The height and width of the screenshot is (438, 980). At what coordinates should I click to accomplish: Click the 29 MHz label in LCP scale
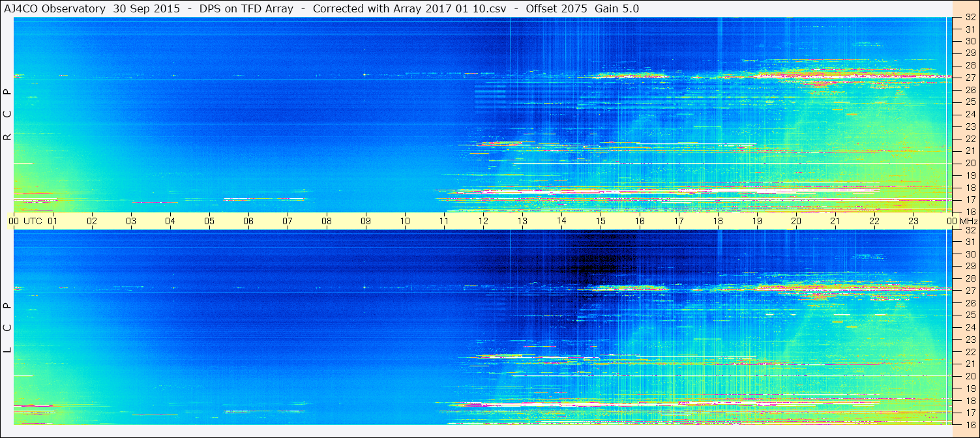click(970, 266)
